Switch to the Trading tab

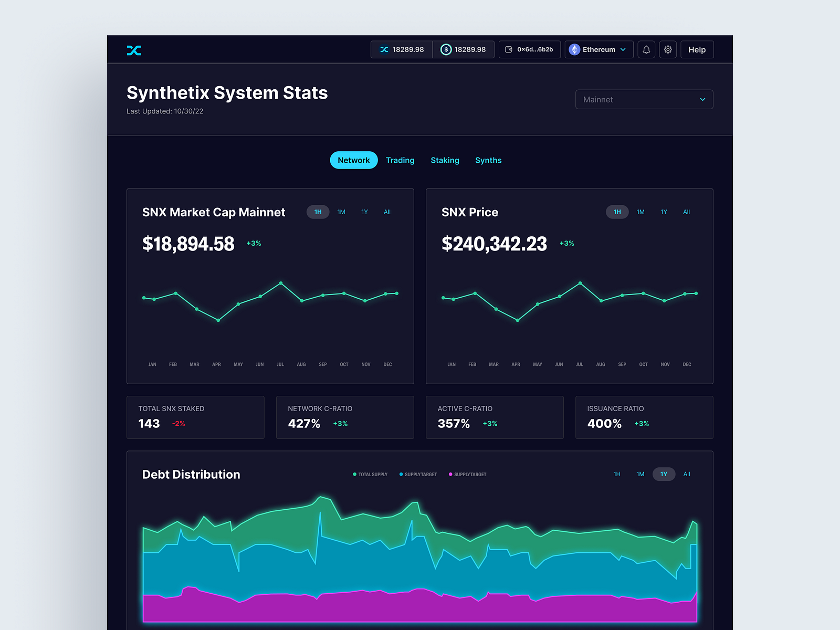tap(400, 160)
